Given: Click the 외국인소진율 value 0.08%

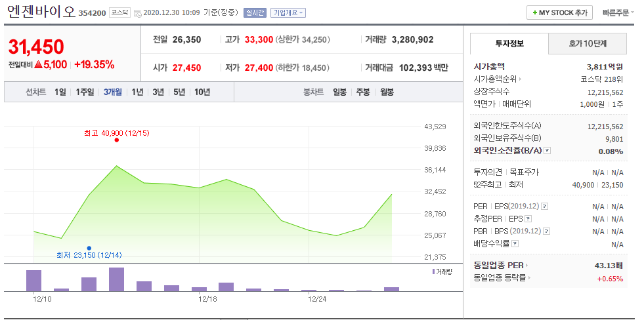Looking at the screenshot, I should tap(611, 151).
